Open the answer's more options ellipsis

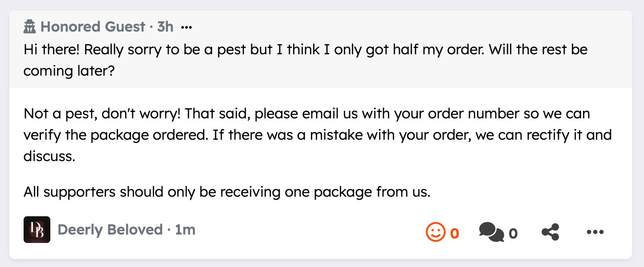[x=595, y=232]
